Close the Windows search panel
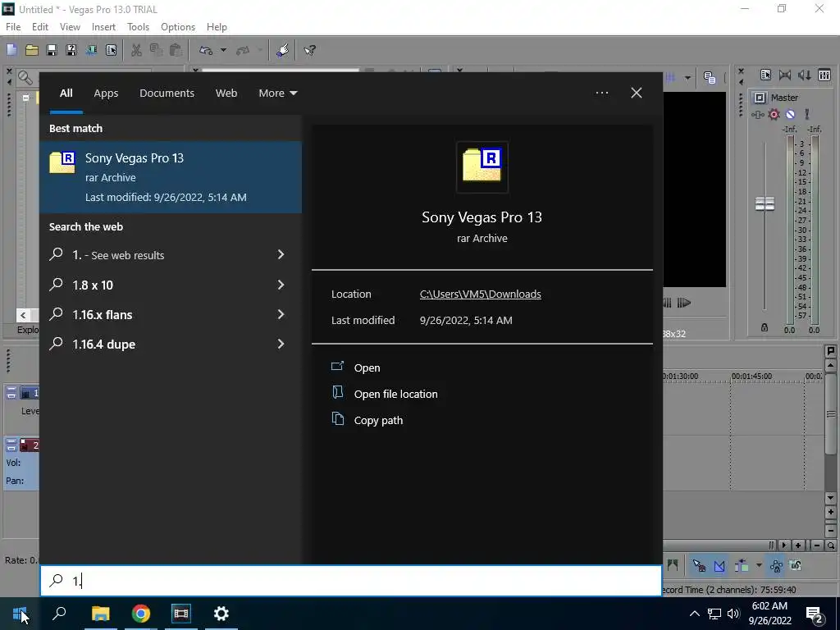 coord(637,94)
